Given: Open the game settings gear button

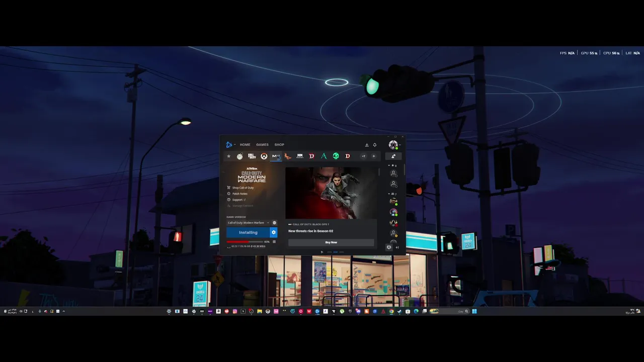Looking at the screenshot, I should pyautogui.click(x=274, y=232).
